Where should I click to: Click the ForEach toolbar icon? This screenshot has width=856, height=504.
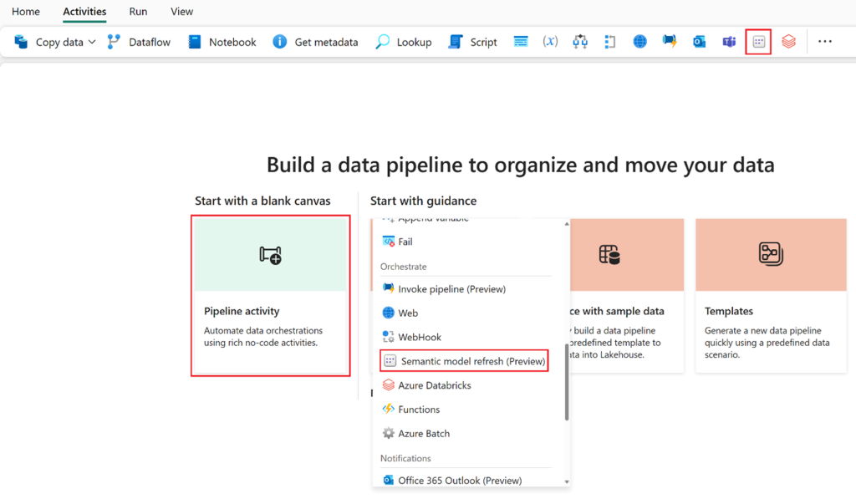(x=609, y=42)
